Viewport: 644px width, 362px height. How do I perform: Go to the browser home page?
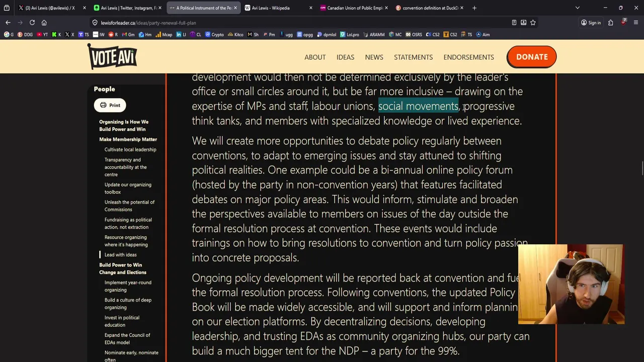point(44,23)
